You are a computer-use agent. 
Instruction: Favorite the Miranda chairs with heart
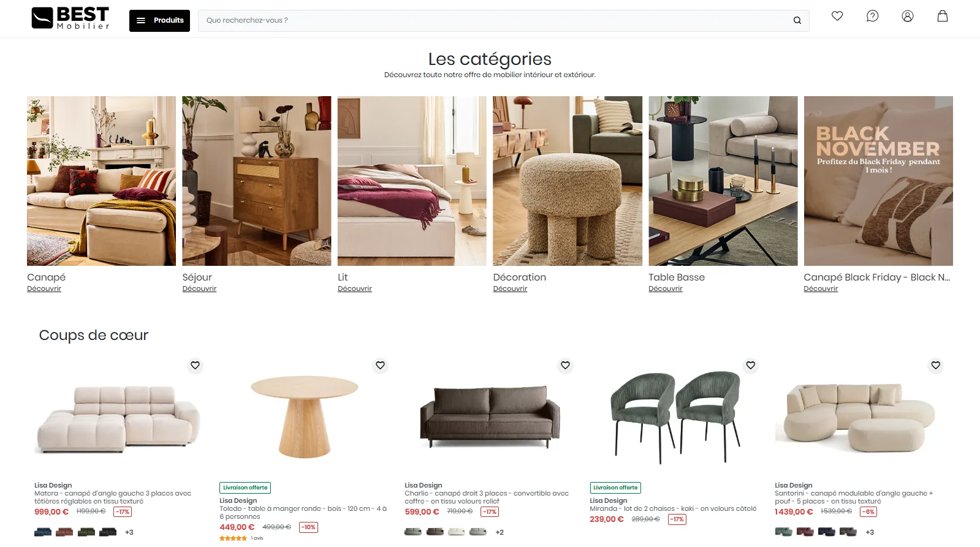click(x=750, y=365)
